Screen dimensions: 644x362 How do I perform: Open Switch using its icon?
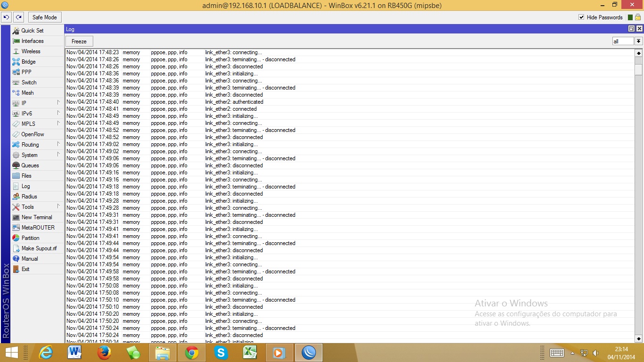pyautogui.click(x=16, y=82)
